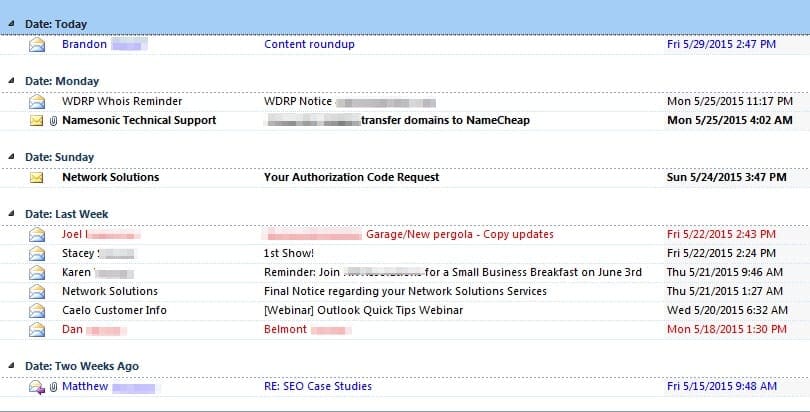Click the paperclip attachment icon beside Matthew
This screenshot has width=810, height=412.
52,387
